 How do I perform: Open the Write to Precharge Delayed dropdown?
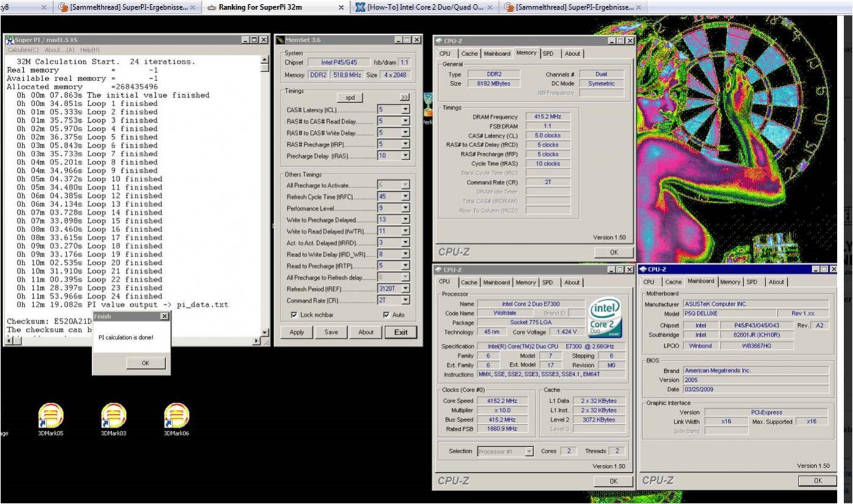[406, 220]
